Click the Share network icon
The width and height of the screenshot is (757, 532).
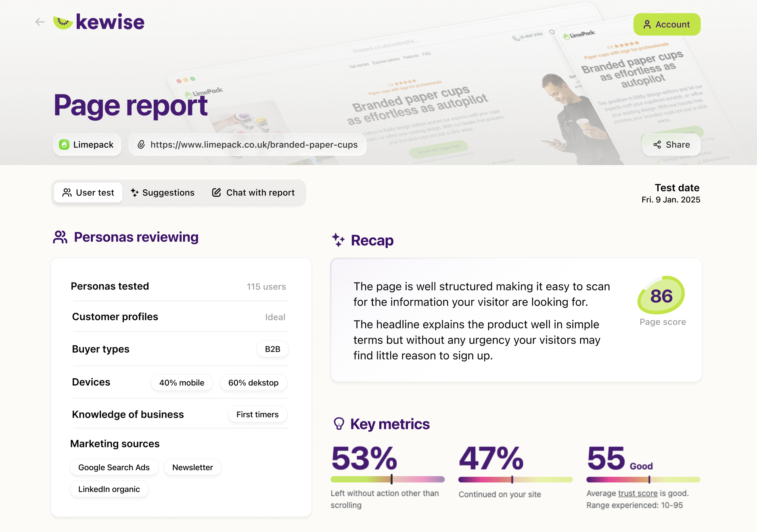[657, 145]
